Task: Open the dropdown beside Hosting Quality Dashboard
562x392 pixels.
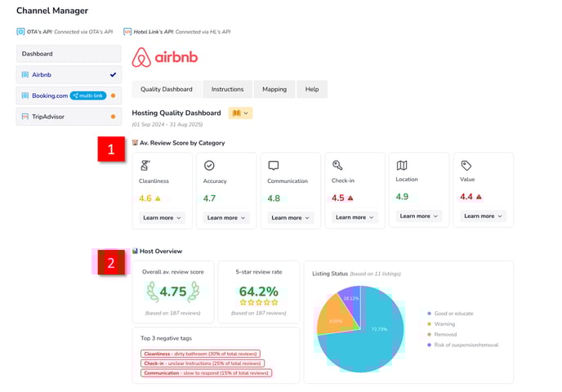Action: (241, 113)
